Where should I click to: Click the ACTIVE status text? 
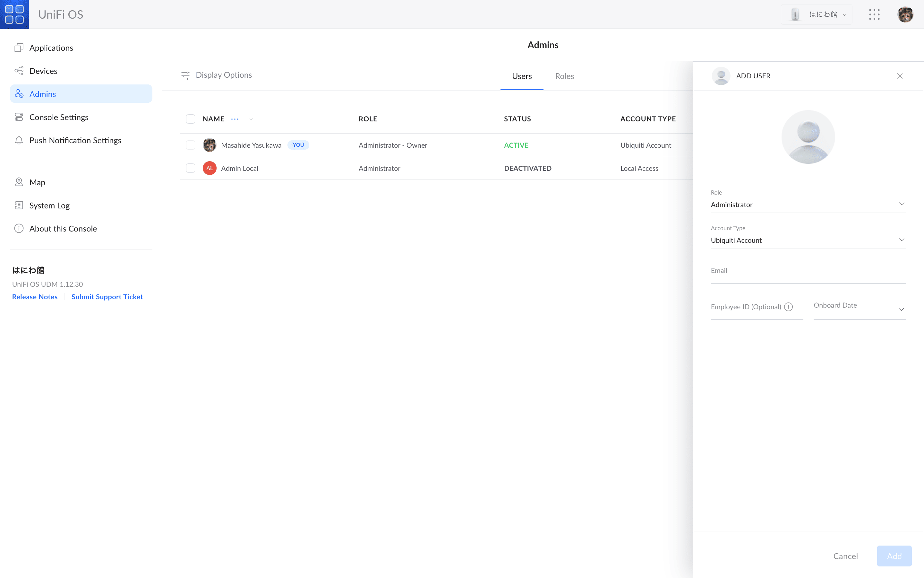click(516, 145)
